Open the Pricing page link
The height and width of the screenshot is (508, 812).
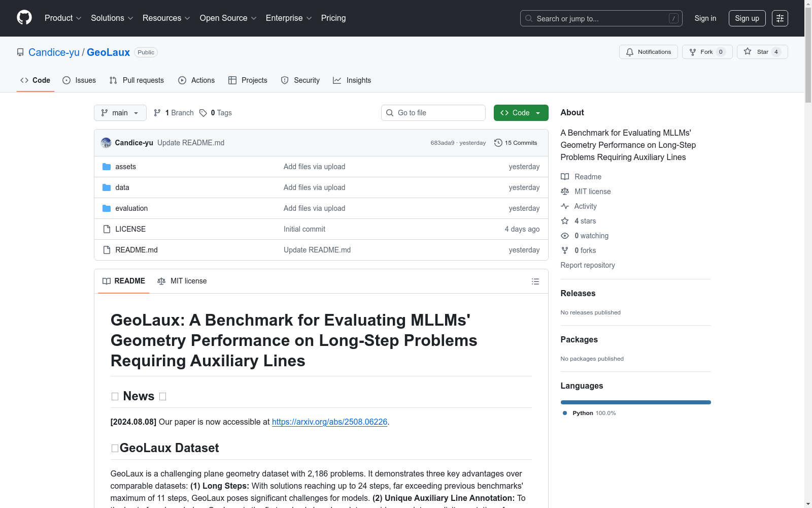(333, 18)
